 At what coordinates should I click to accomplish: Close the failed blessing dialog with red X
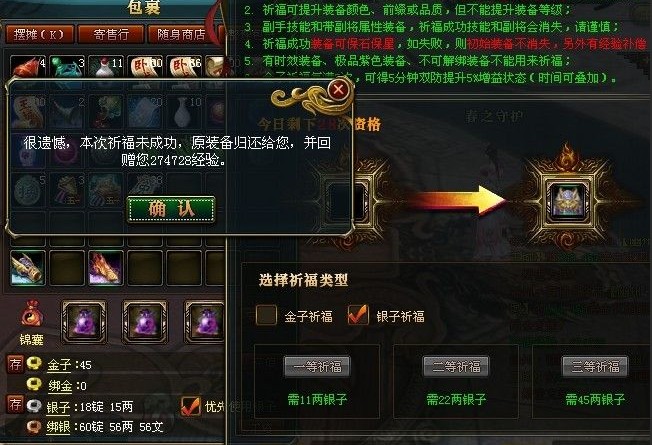tap(338, 89)
